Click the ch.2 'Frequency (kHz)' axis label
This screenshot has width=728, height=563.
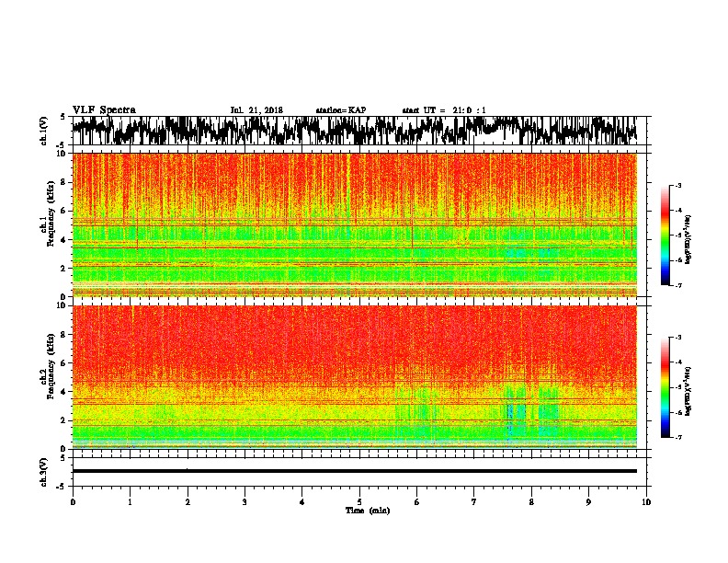(51, 366)
